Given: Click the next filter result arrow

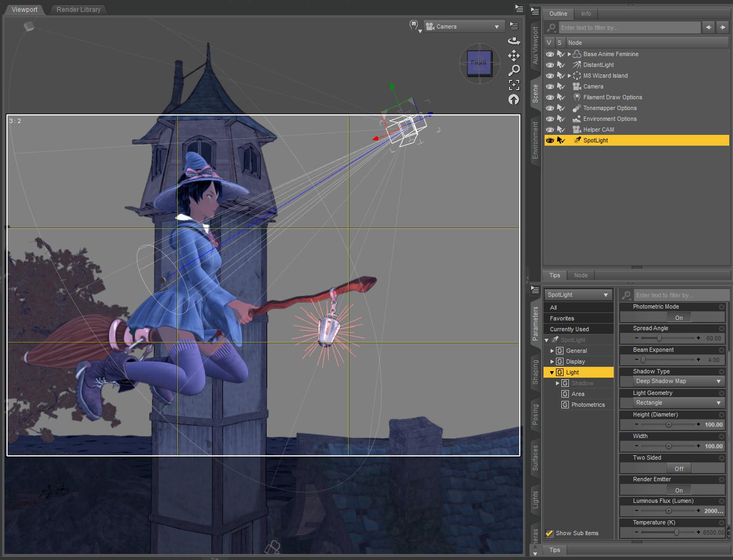Looking at the screenshot, I should coord(722,27).
